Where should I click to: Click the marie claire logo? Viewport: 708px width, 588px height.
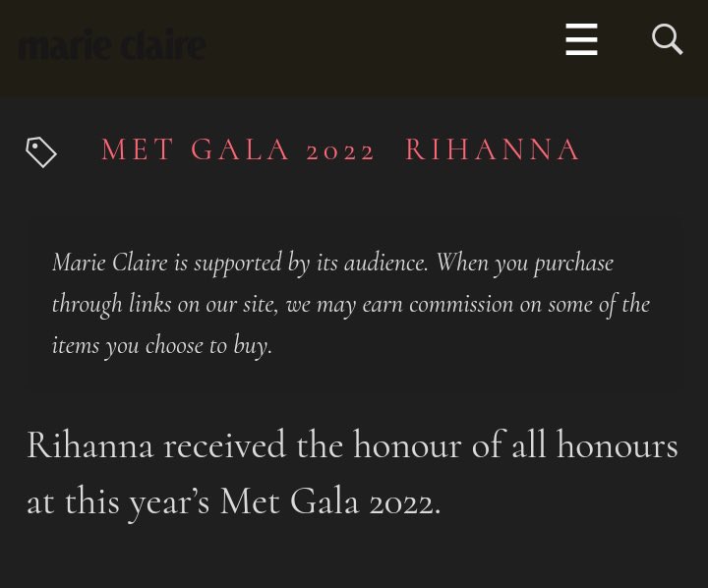112,44
